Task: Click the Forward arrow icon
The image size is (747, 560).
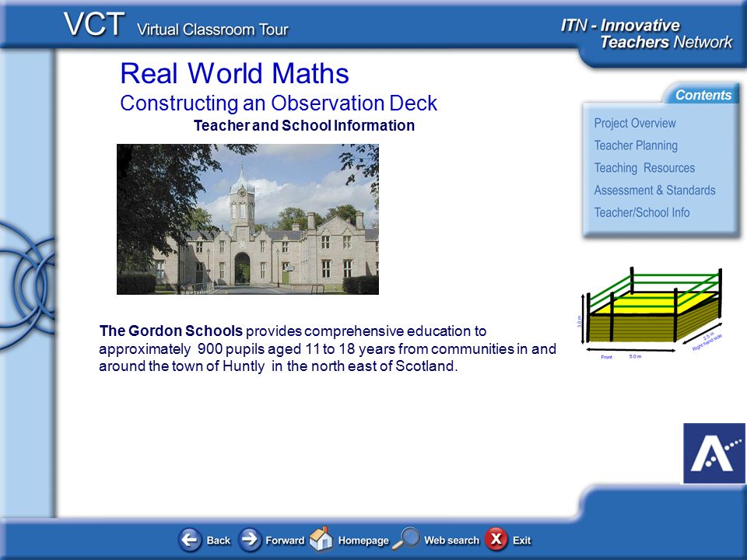Action: click(250, 540)
